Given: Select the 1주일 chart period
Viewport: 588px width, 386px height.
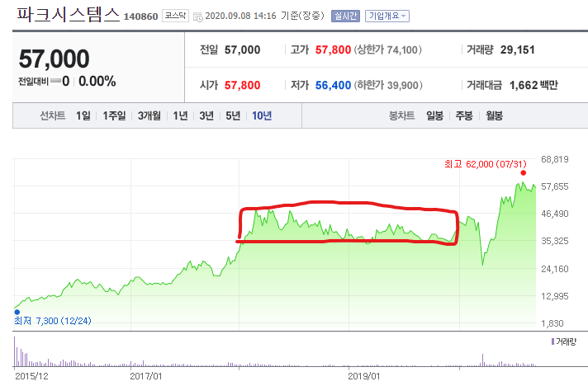Looking at the screenshot, I should click(114, 115).
